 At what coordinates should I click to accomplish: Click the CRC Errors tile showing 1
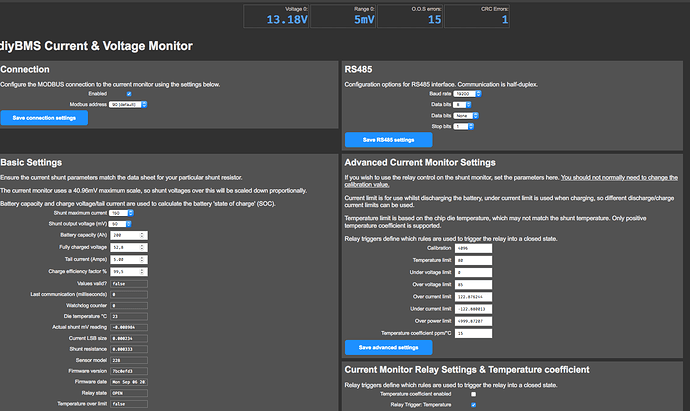pyautogui.click(x=477, y=16)
